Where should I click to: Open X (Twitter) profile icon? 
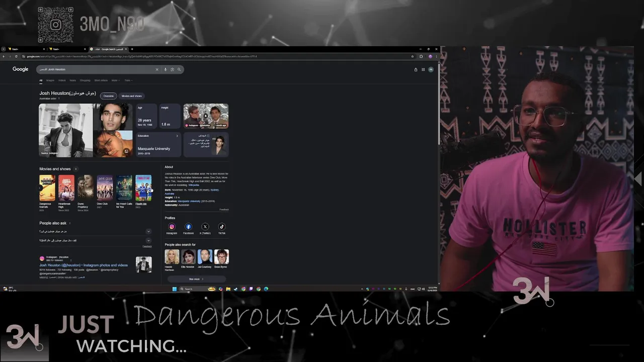point(205,227)
